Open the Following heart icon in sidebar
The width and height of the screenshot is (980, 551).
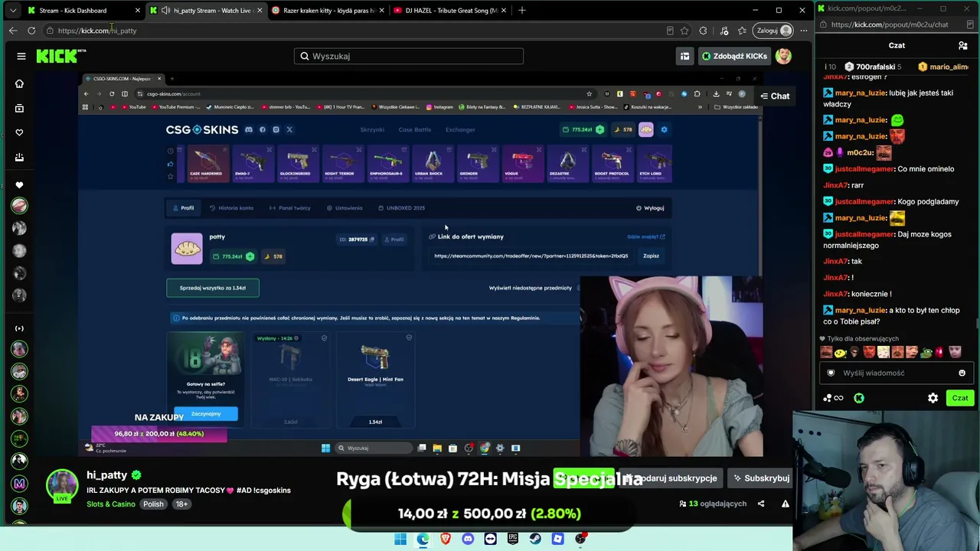click(x=19, y=132)
